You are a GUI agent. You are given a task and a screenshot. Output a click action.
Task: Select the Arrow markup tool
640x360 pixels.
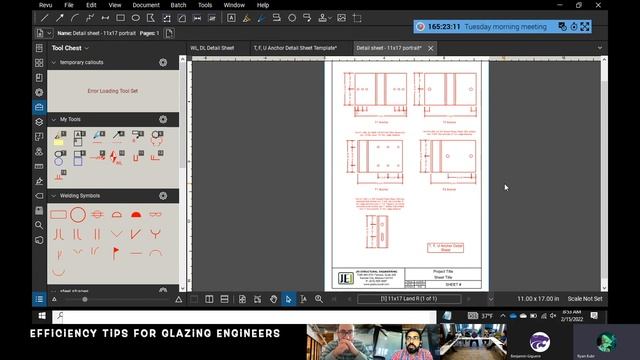click(x=60, y=18)
